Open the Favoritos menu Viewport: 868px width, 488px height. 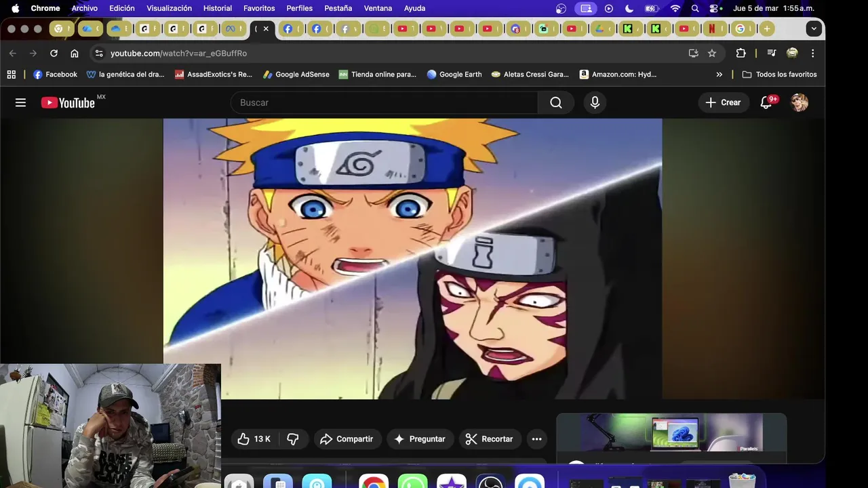pos(259,8)
